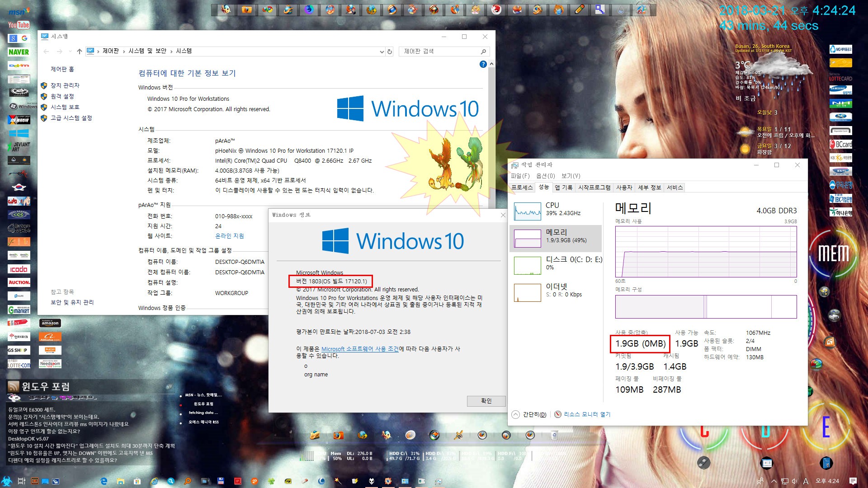This screenshot has width=868, height=488.
Task: Open the notification center icon
Action: 853,481
